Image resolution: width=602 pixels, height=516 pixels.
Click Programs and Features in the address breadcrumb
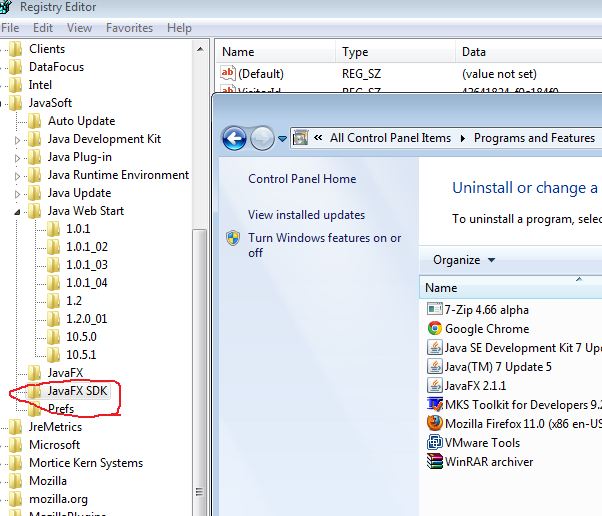click(x=534, y=138)
